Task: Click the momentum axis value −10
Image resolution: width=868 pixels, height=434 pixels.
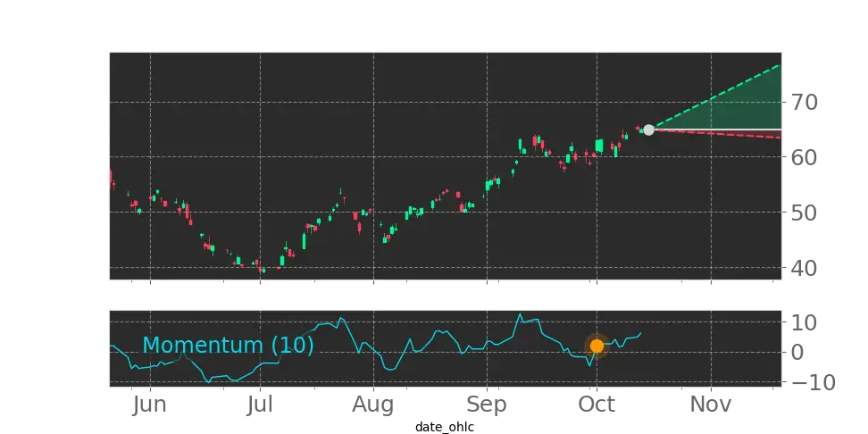Action: 812,382
